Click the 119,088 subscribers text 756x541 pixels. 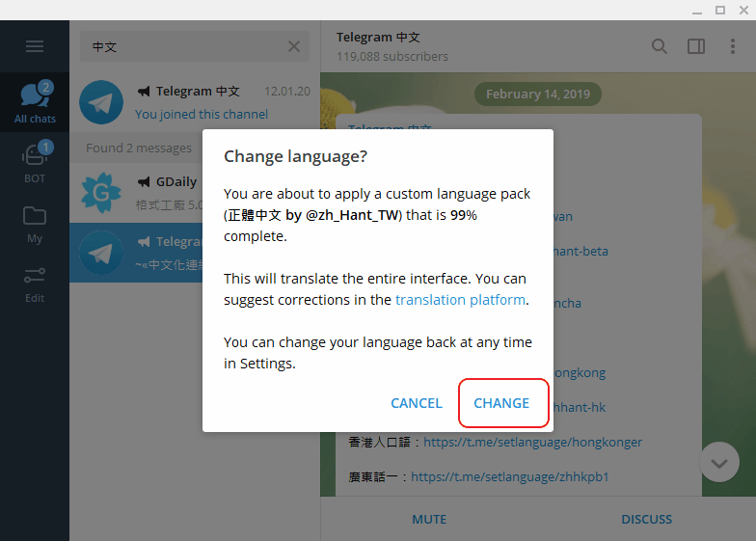tap(391, 56)
